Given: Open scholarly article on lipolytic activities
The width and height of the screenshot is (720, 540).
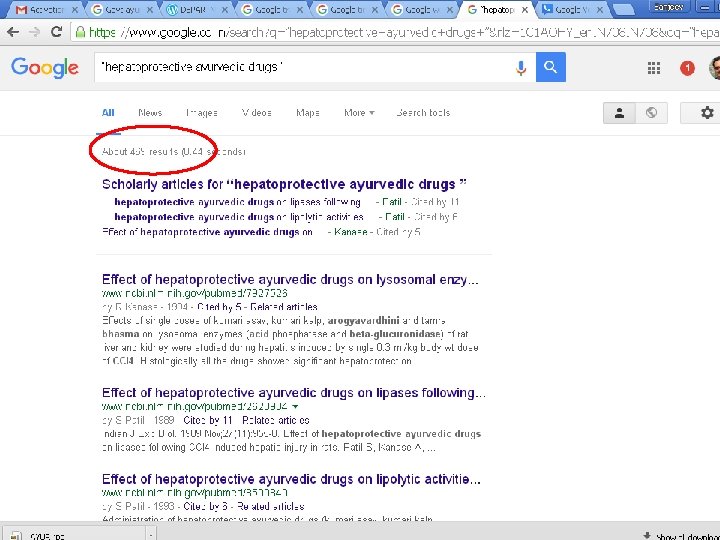Looking at the screenshot, I should pos(239,217).
